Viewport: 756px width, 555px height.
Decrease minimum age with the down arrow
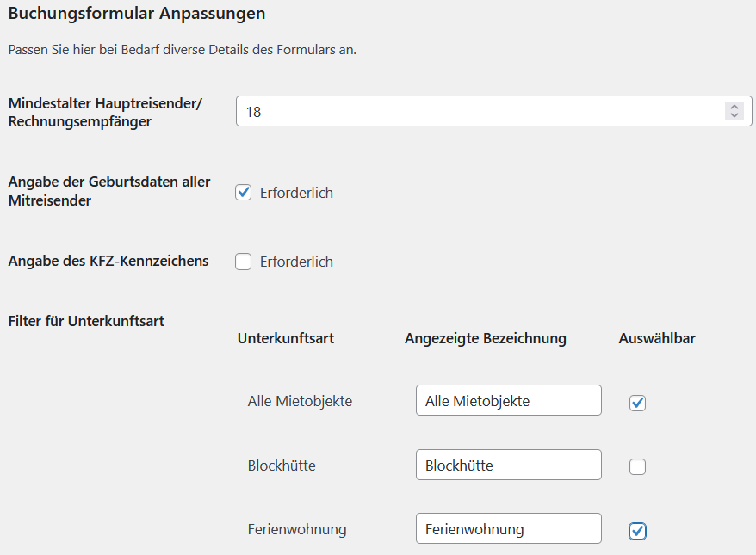pos(734,115)
